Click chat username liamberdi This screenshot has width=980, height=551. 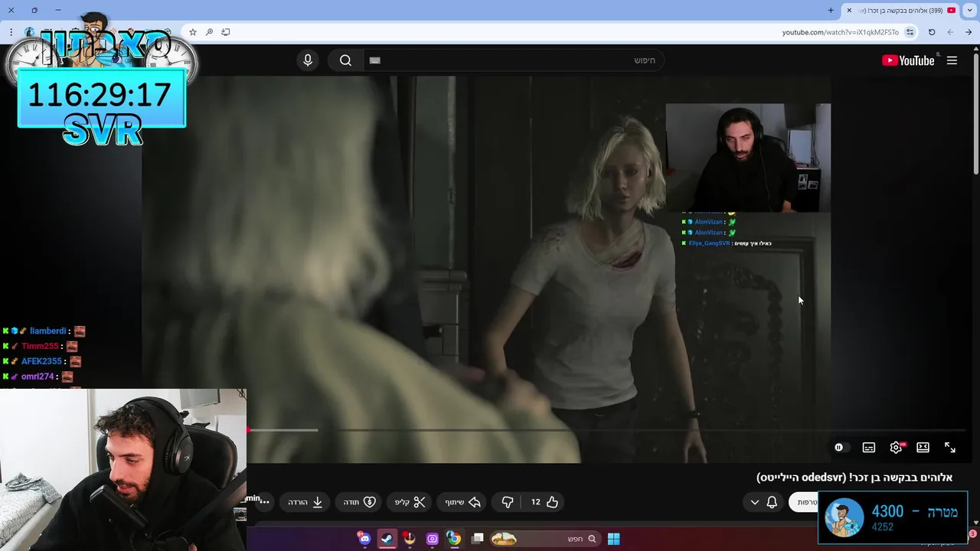click(x=48, y=331)
